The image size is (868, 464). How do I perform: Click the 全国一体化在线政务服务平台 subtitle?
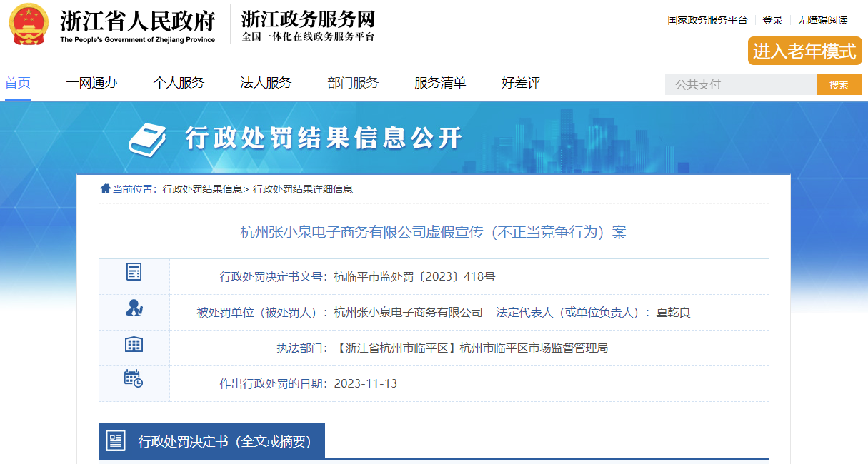pyautogui.click(x=308, y=37)
